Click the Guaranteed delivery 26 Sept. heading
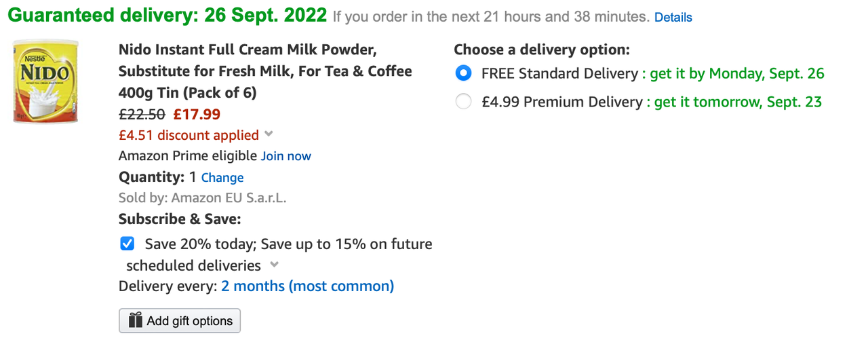 [x=167, y=15]
